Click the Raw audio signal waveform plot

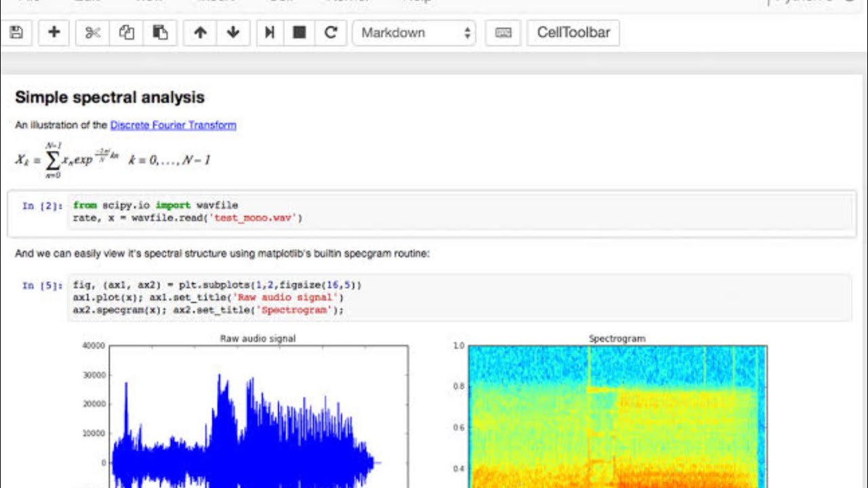(258, 416)
